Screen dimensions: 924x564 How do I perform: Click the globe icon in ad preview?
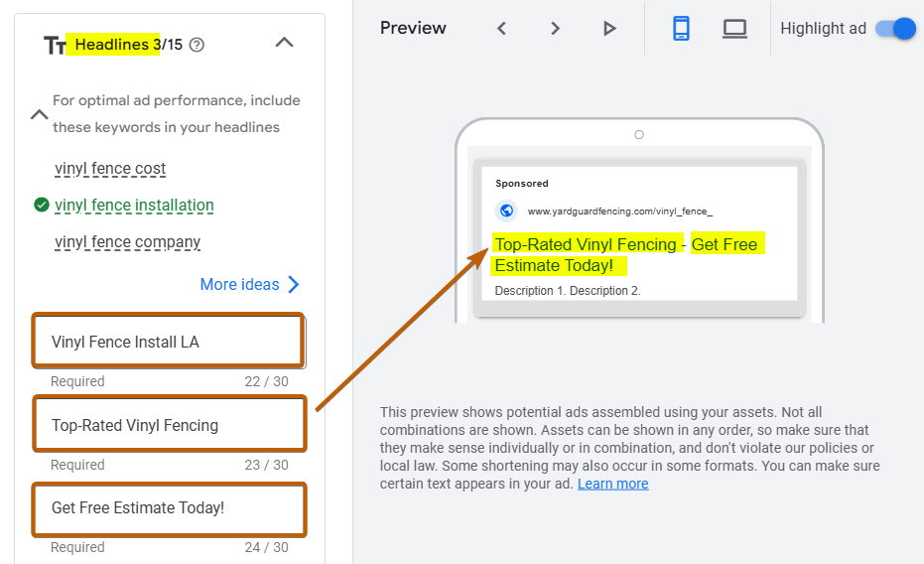pos(507,211)
